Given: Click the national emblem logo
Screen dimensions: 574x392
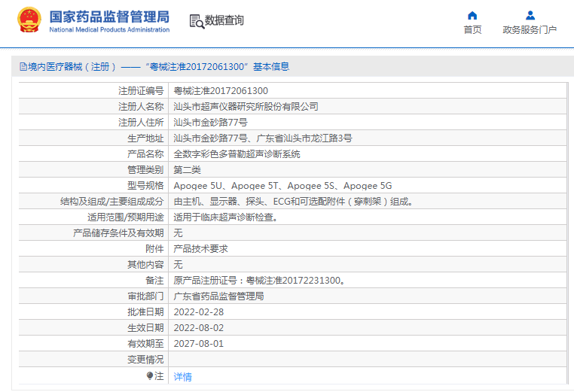Looking at the screenshot, I should pos(29,20).
